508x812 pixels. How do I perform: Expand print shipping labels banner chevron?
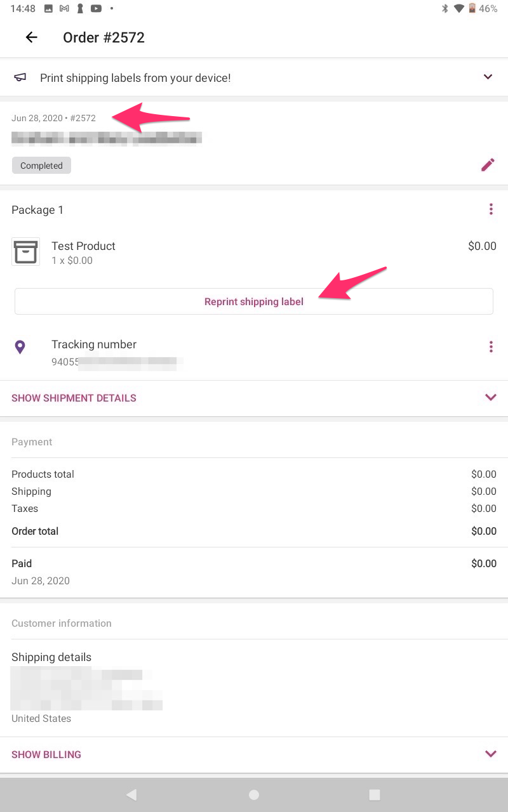[x=488, y=77]
